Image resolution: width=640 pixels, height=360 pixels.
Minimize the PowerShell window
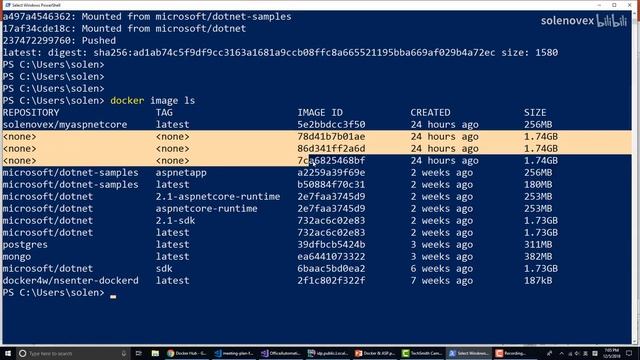pos(599,5)
